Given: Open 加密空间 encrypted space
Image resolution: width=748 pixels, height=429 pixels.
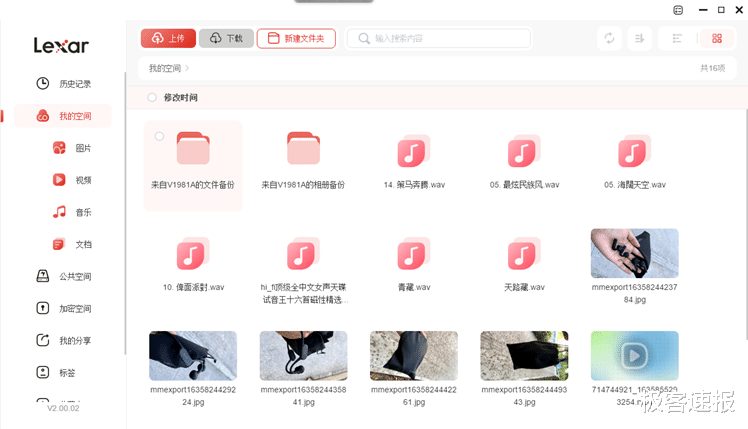Looking at the screenshot, I should [x=63, y=308].
